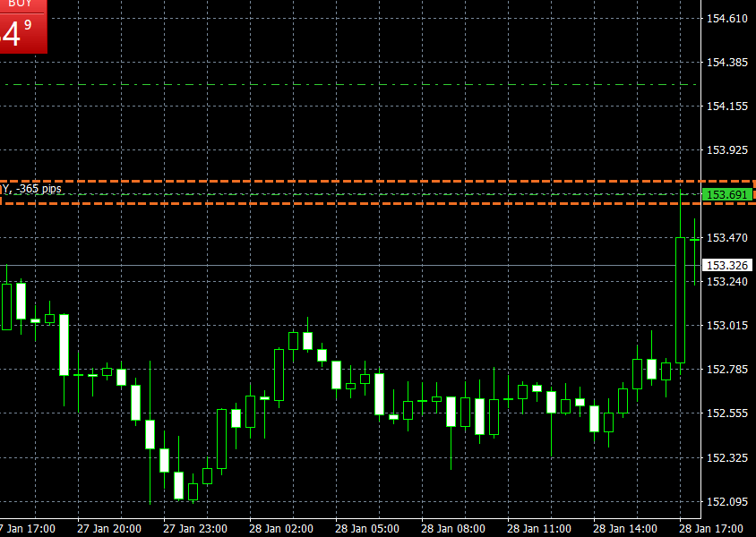Select the lower orange dashed horizontal line

coord(358,203)
